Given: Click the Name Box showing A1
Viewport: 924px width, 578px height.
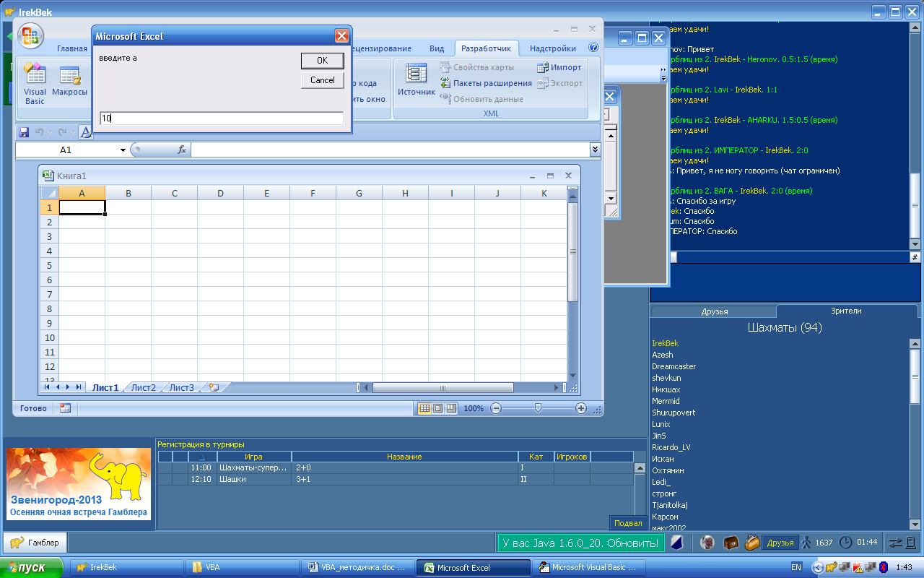Looking at the screenshot, I should [x=66, y=150].
